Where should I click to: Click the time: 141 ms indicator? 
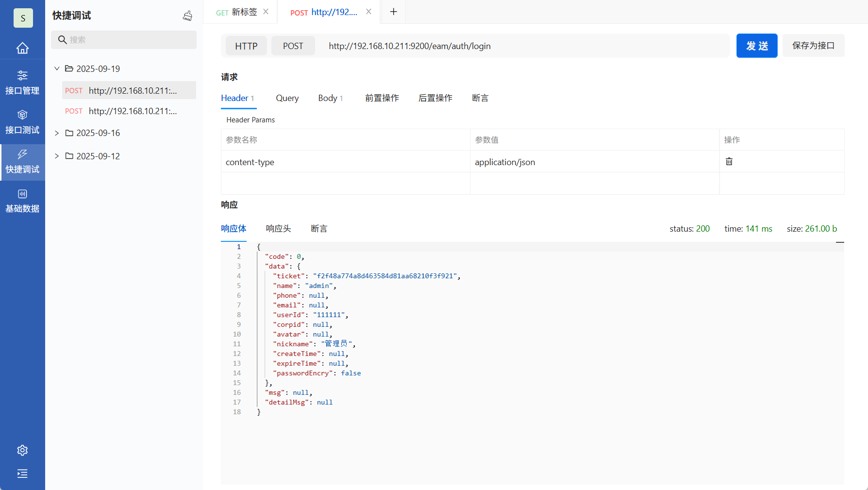coord(749,229)
